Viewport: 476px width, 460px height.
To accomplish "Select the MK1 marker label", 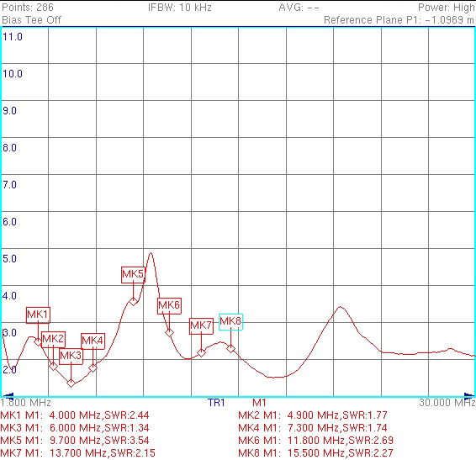I will 38,315.
